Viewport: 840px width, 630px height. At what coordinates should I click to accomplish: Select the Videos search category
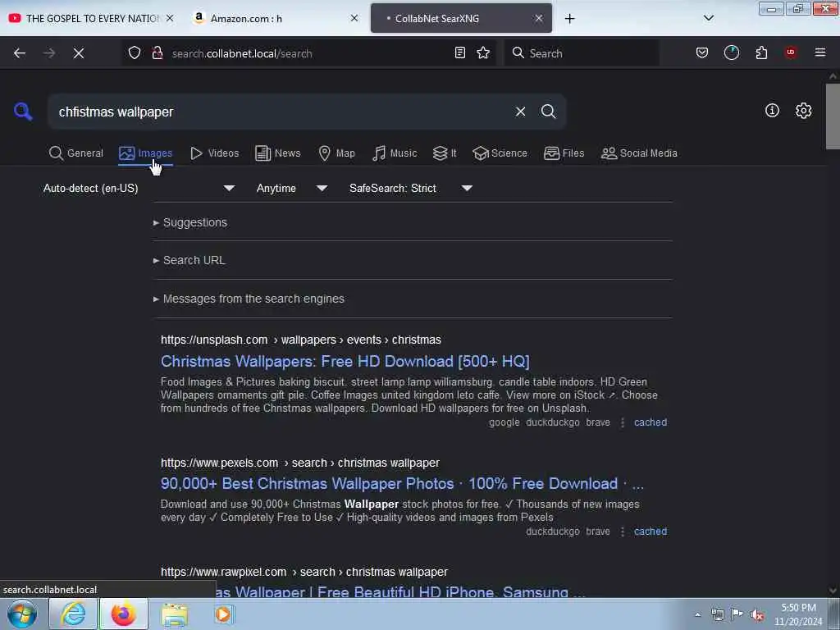point(215,153)
